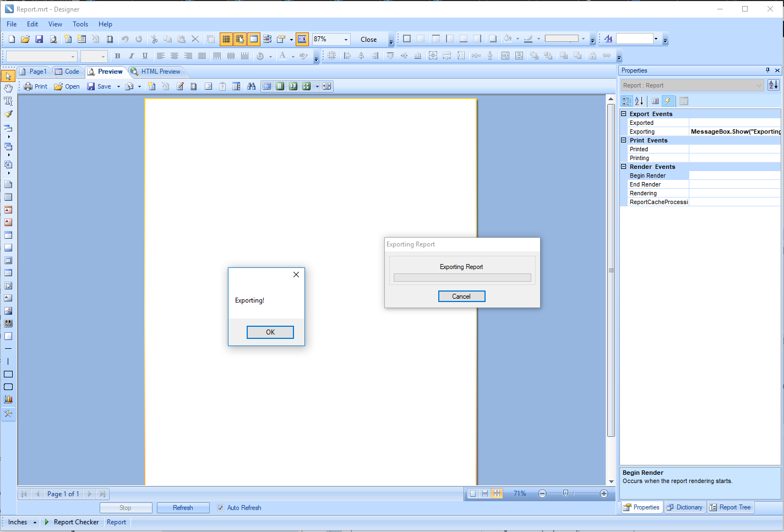Click the Close button in main toolbar
This screenshot has height=532, width=784.
tap(368, 40)
